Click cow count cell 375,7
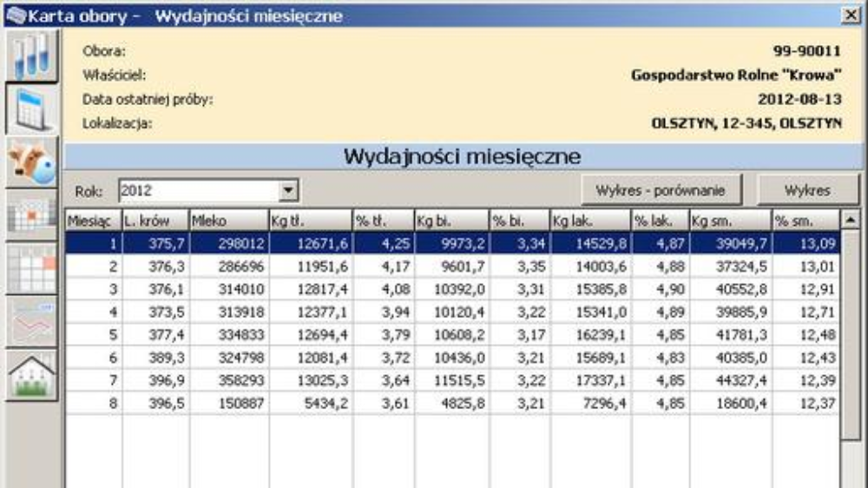Screen dimensions: 868x488 [x=155, y=244]
